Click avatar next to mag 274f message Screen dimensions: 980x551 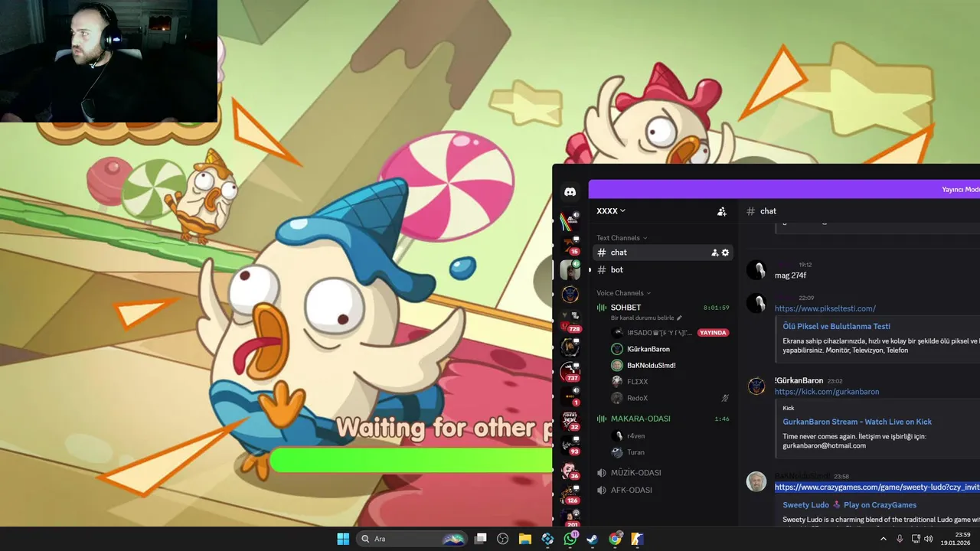coord(756,270)
